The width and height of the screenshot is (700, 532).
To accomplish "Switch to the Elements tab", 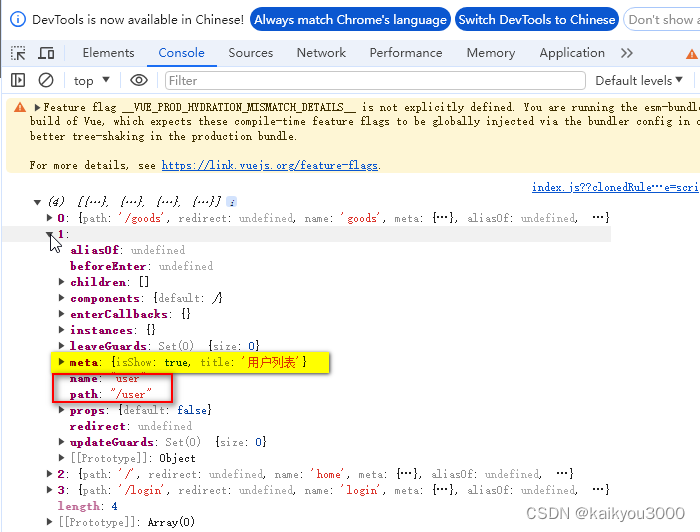I will pos(108,53).
